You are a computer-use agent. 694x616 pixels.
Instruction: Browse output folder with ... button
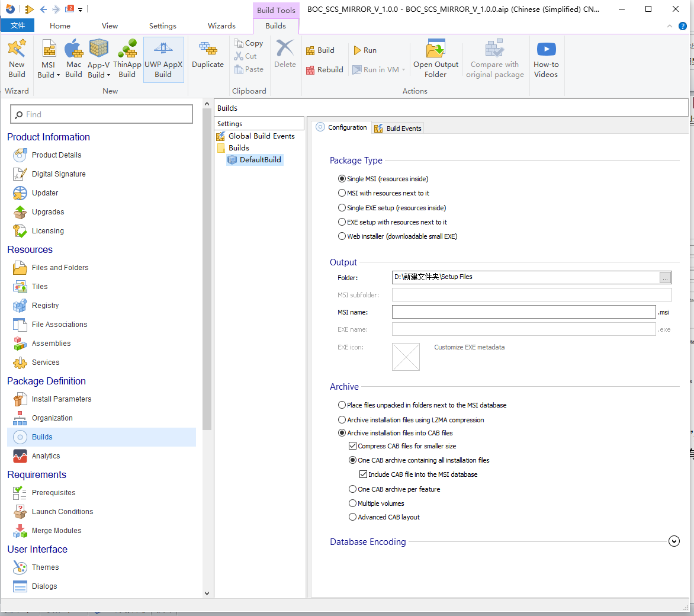[x=666, y=277]
